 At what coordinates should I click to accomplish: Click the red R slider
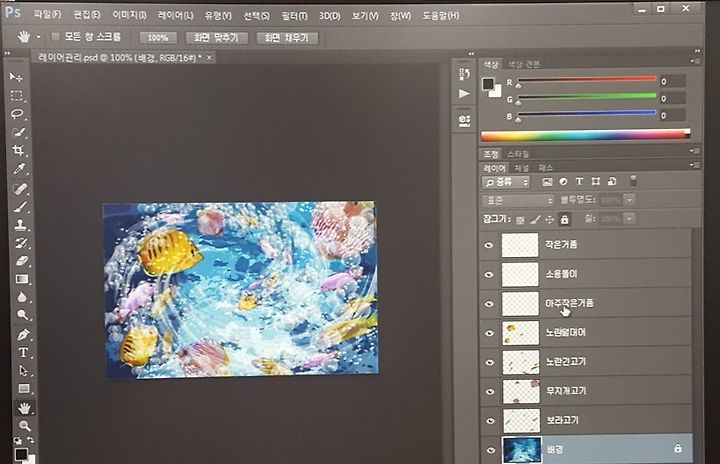click(587, 79)
